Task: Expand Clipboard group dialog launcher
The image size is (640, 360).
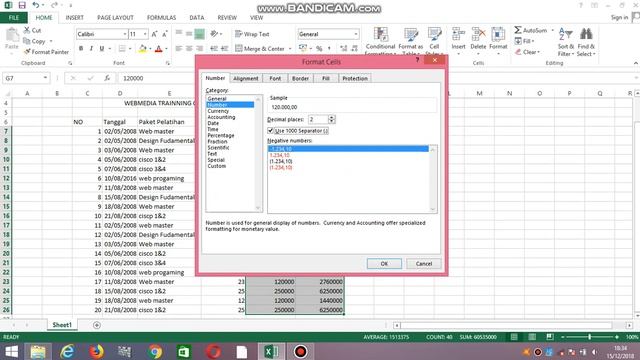Action: [70, 63]
